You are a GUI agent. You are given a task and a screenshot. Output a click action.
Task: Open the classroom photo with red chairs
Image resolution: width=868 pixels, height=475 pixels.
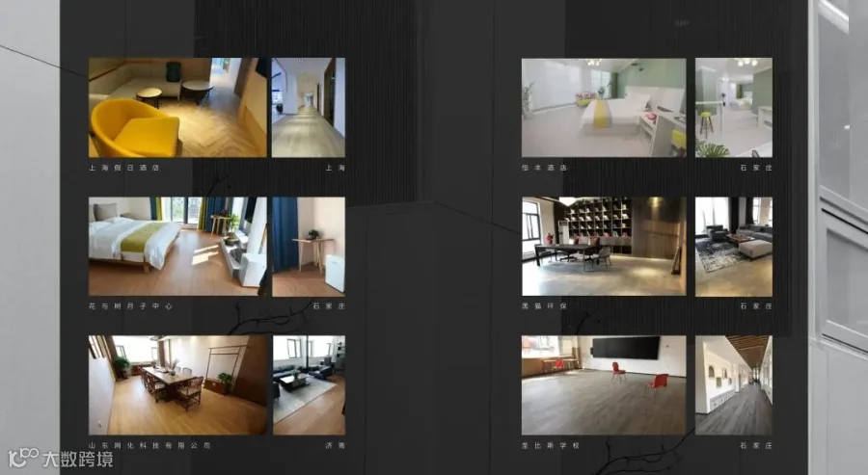click(x=604, y=384)
